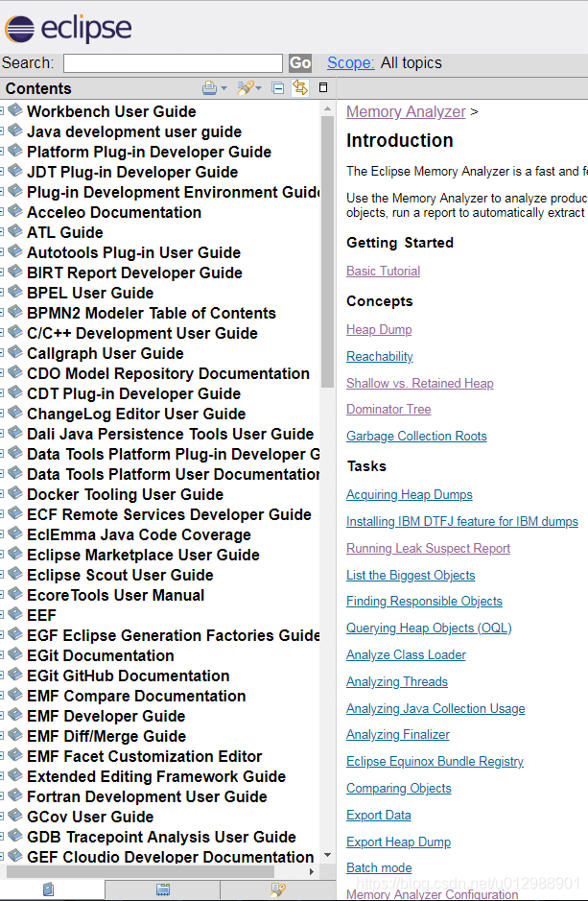Open Export Heap Dump link
This screenshot has width=588, height=901.
pyautogui.click(x=398, y=842)
